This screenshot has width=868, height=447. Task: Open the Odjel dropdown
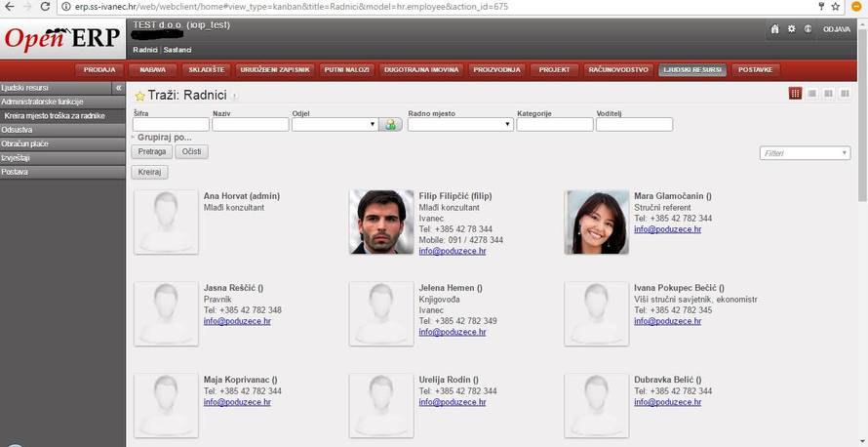click(x=335, y=125)
